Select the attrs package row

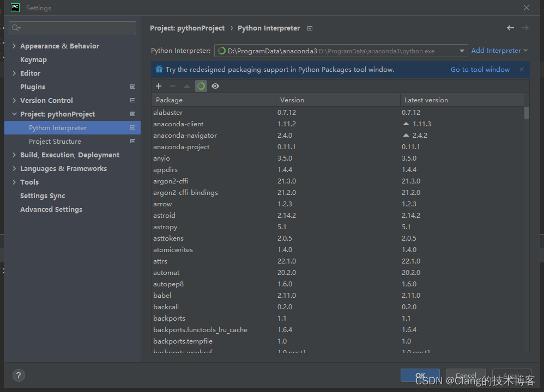tap(338, 261)
